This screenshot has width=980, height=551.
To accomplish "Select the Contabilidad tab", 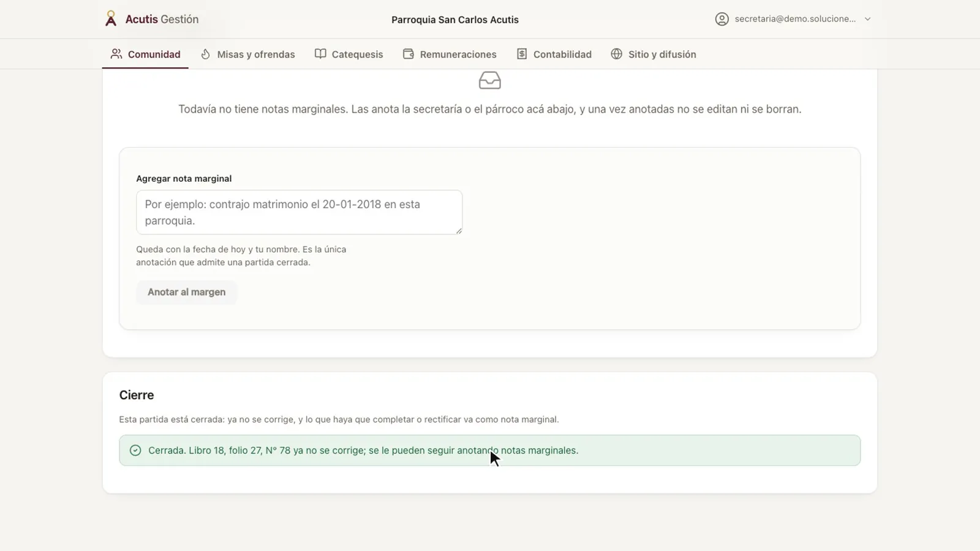I will click(554, 54).
